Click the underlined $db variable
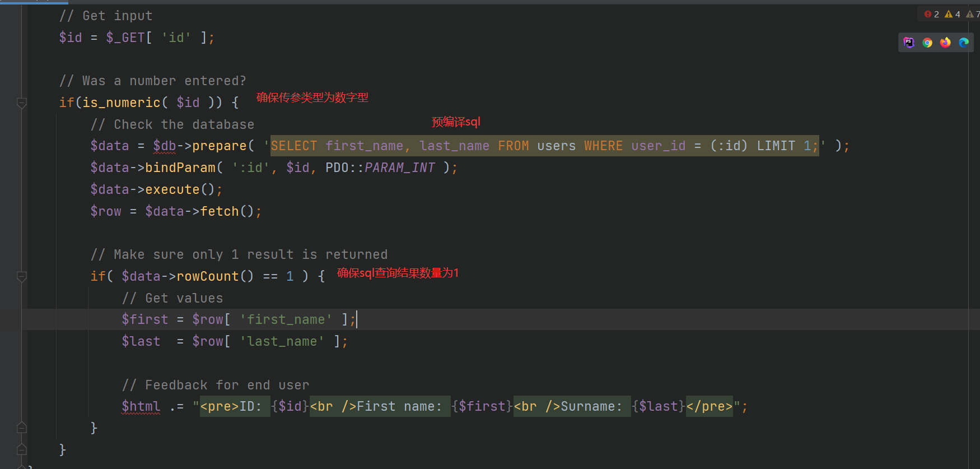This screenshot has height=469, width=980. coord(165,146)
